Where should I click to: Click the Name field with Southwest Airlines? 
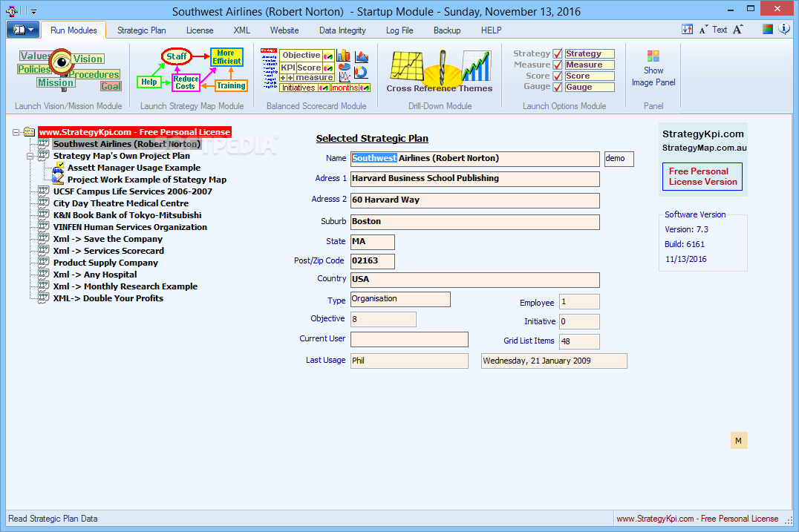tap(475, 159)
